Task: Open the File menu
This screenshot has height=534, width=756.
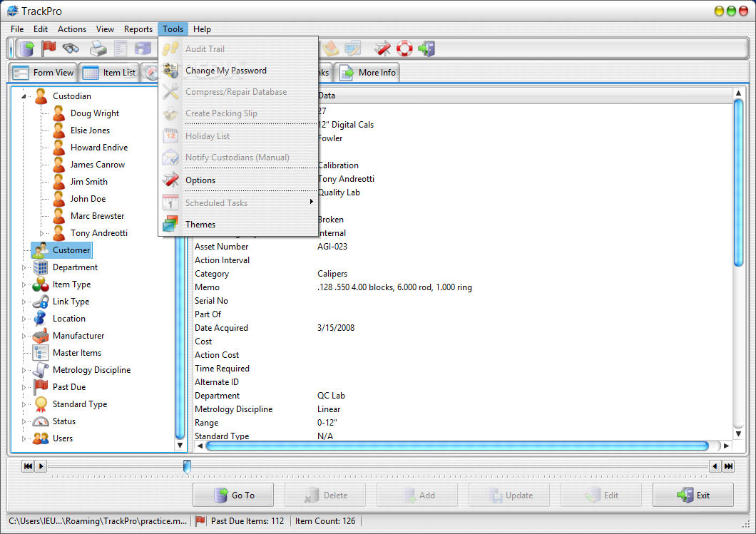Action: 17,29
